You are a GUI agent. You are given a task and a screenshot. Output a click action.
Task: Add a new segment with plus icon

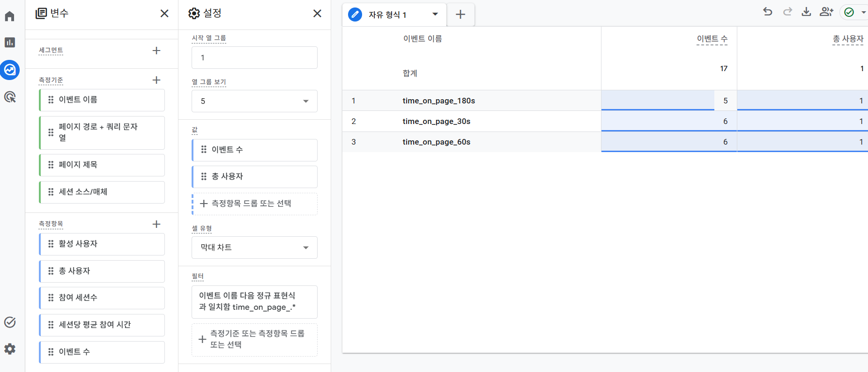(x=156, y=51)
